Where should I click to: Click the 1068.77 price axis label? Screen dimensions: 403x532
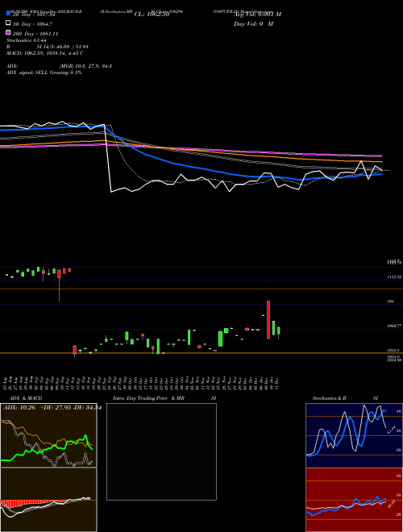point(394,326)
